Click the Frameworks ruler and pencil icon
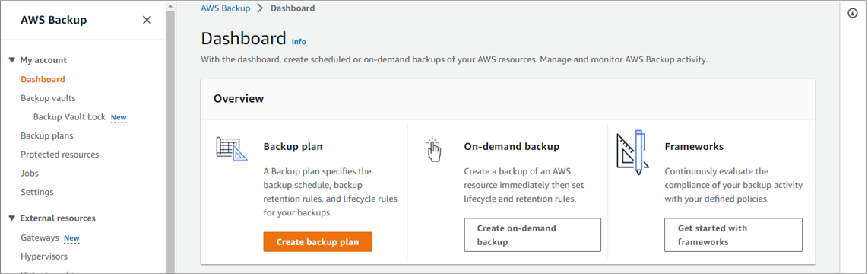The width and height of the screenshot is (868, 274). (x=632, y=152)
